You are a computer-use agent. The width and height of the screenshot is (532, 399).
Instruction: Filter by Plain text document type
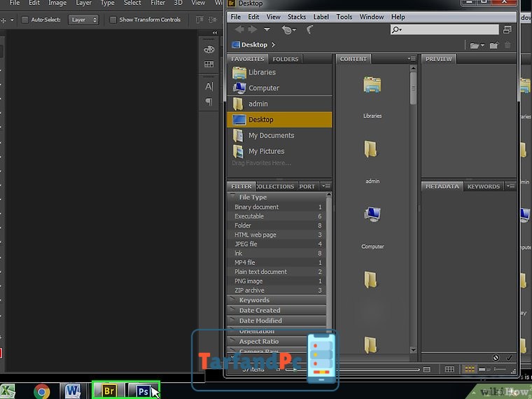pos(276,272)
